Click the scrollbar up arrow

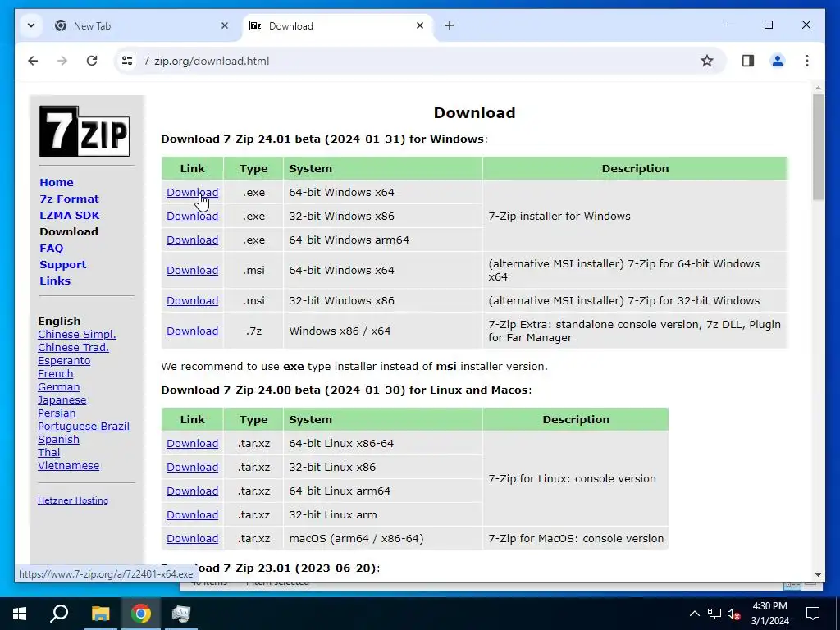coord(818,88)
